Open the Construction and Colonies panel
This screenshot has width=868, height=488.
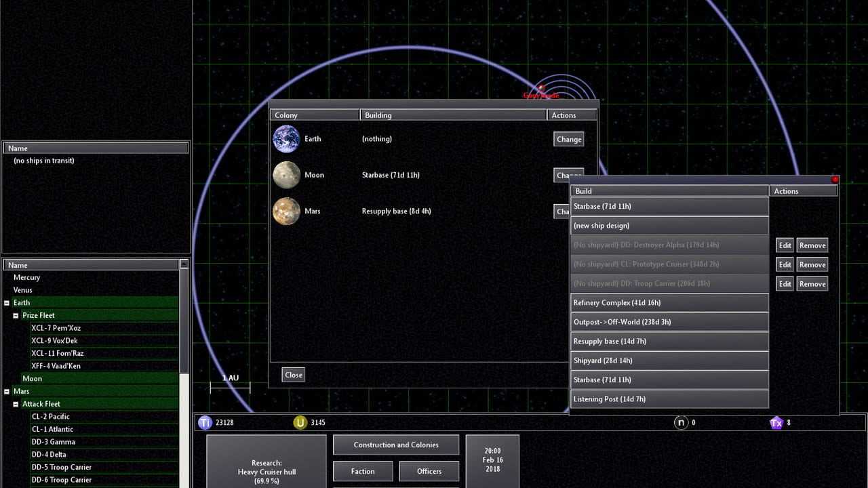pos(396,445)
